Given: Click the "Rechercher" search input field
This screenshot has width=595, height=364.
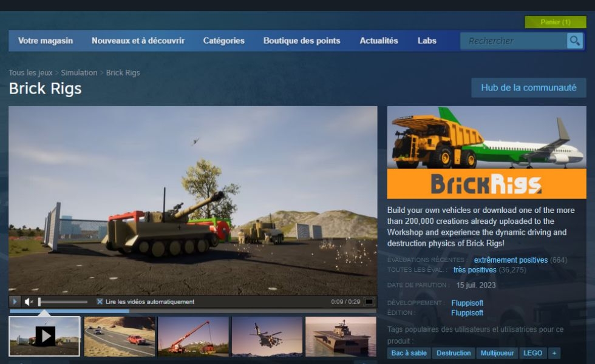Looking at the screenshot, I should click(516, 41).
